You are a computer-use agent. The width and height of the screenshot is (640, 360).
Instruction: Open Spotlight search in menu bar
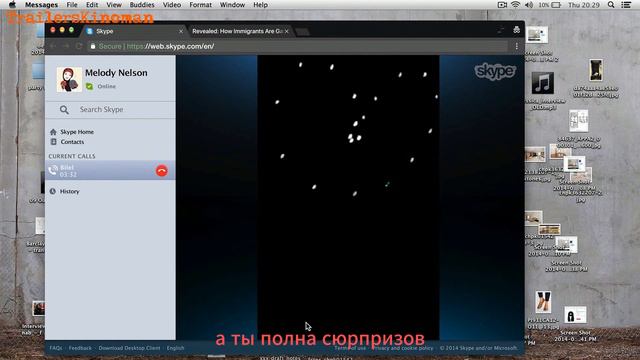point(611,5)
